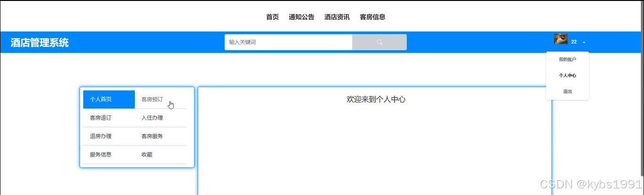Click the 输入关键词 search field
This screenshot has width=644, height=195.
point(289,42)
